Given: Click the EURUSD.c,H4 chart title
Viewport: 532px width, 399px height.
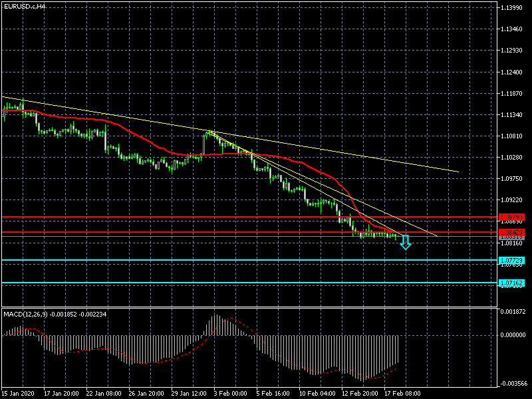Looking at the screenshot, I should point(25,6).
